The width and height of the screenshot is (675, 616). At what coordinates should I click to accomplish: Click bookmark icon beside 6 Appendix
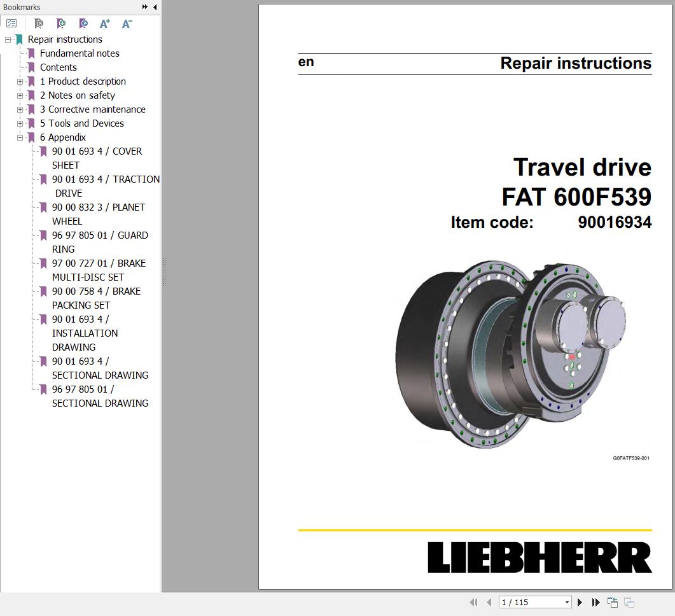coord(31,137)
